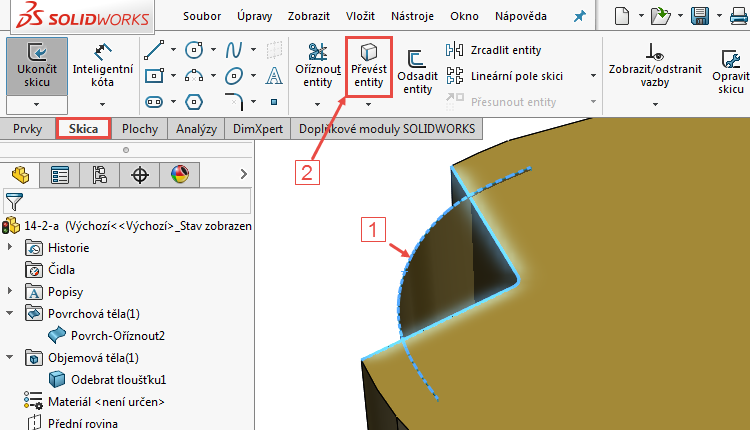The image size is (750, 430).
Task: Select Povrch-Oříznout2 in the tree
Action: 107,335
